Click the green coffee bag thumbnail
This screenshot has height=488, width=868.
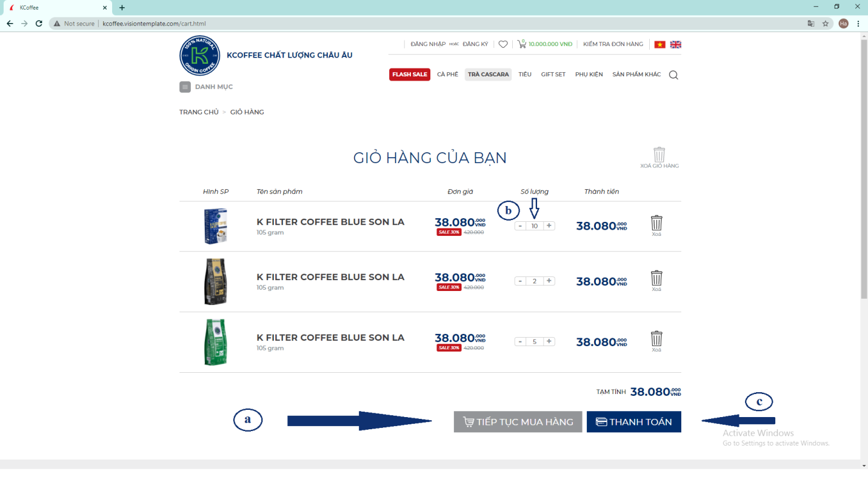point(215,342)
